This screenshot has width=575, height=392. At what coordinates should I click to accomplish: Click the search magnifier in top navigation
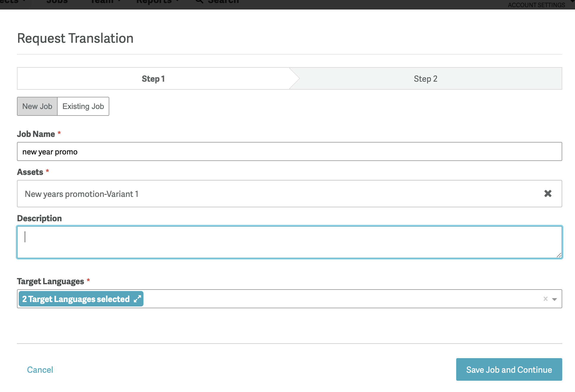199,1
